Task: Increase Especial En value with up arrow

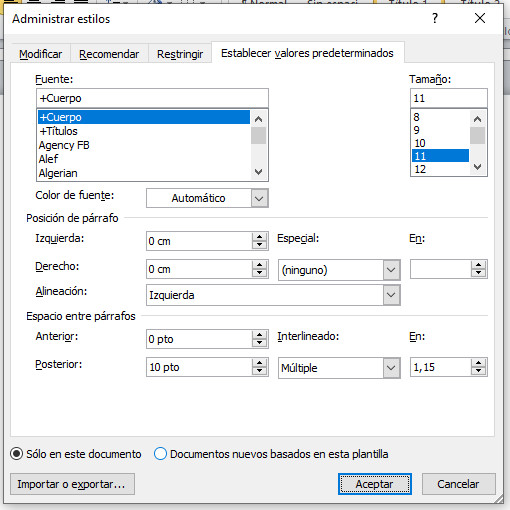Action: 479,265
